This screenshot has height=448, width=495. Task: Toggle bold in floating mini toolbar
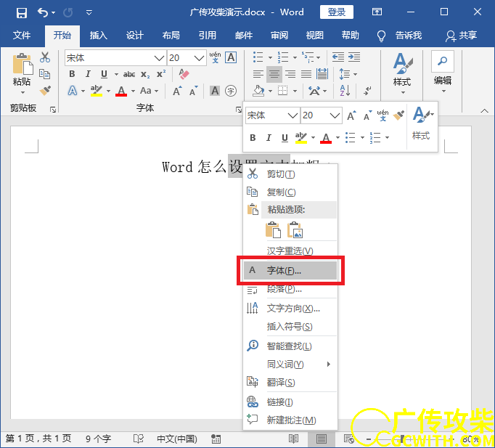point(253,138)
